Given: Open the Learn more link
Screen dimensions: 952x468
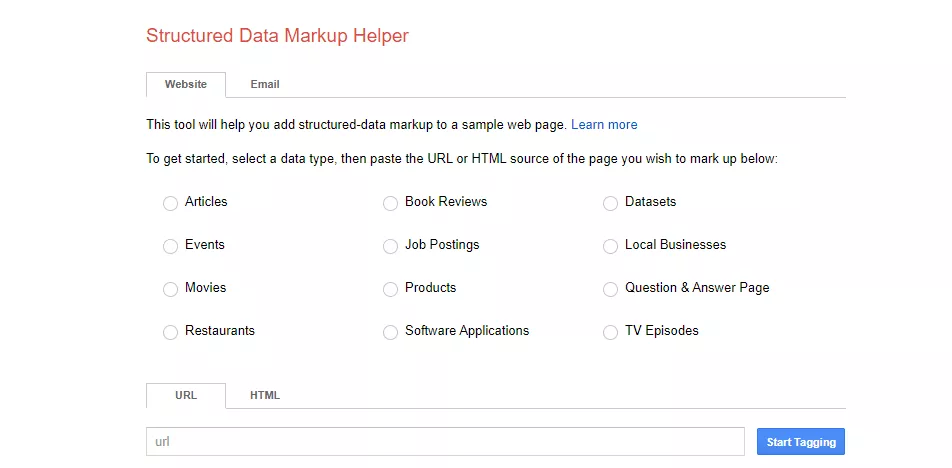Looking at the screenshot, I should (x=604, y=124).
